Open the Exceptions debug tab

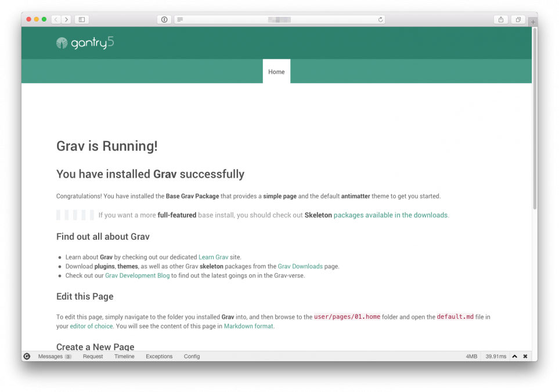(159, 357)
